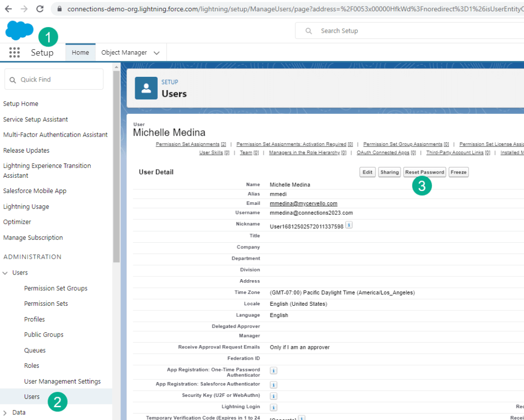Click the Salesforce cloud logo
This screenshot has height=420, width=524.
click(x=19, y=31)
